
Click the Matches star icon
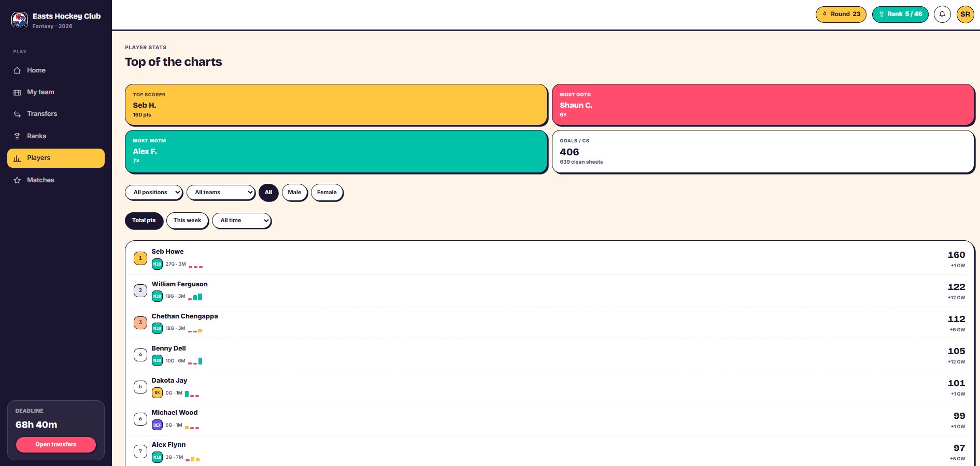(x=17, y=180)
